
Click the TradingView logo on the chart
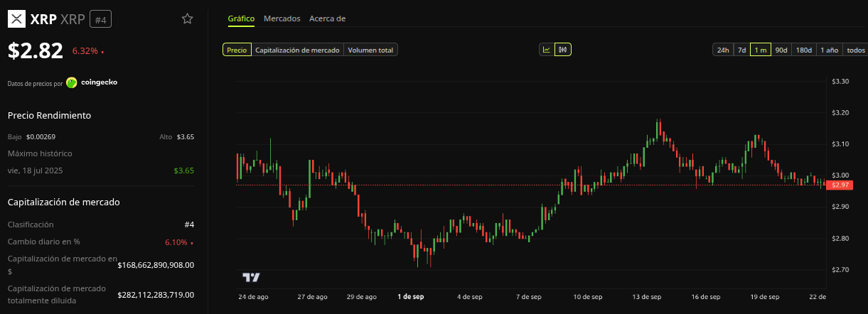251,277
